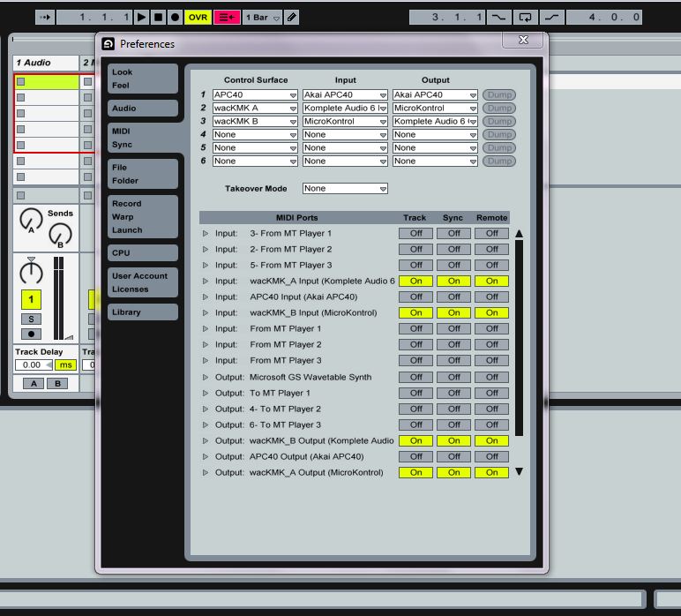Click the track pan knob
The height and width of the screenshot is (616, 681).
tap(31, 272)
